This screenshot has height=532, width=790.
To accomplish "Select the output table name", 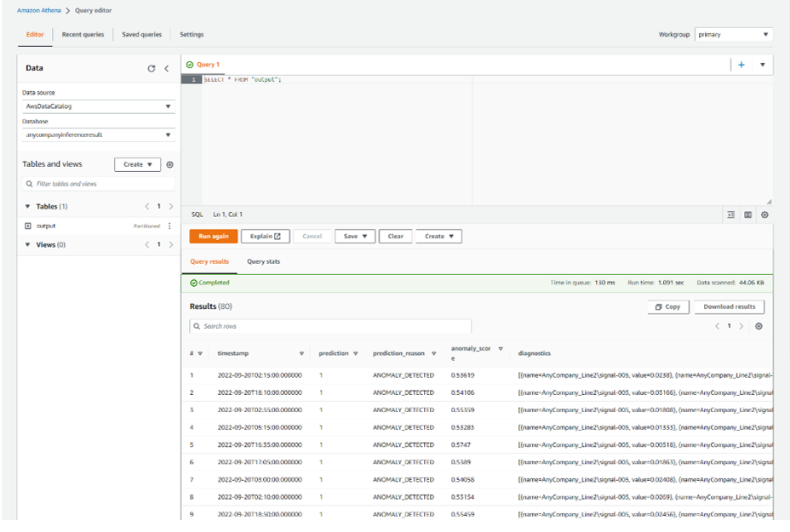I will (46, 226).
